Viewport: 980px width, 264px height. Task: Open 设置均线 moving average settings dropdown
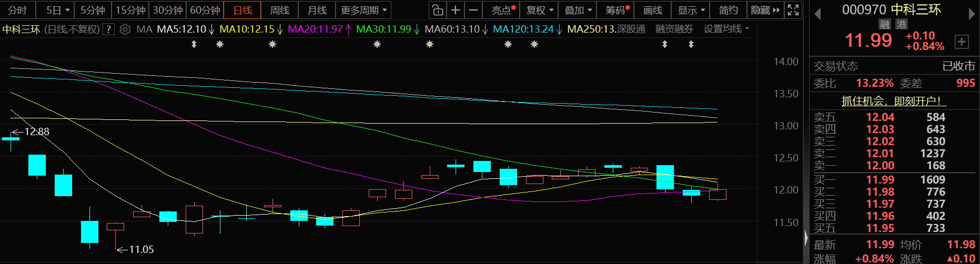(726, 29)
